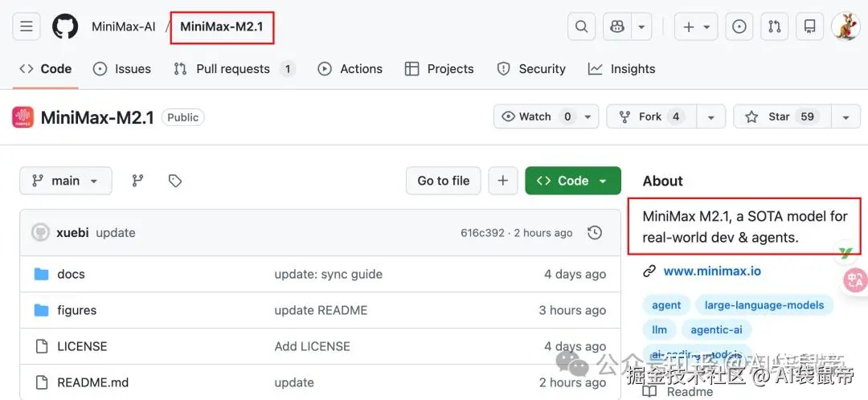868x400 pixels.
Task: Switch to the Security tab
Action: [531, 69]
